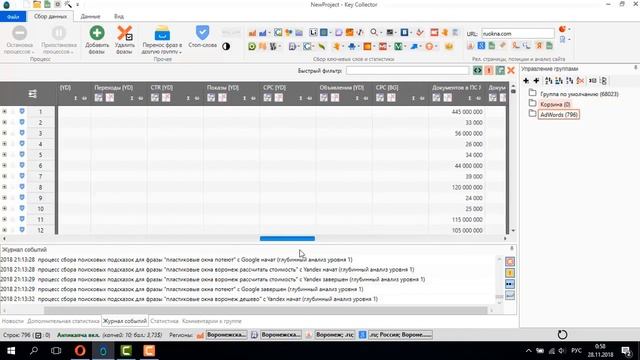Expand row 5 with plus sign
This screenshot has width=640, height=360.
(4, 155)
